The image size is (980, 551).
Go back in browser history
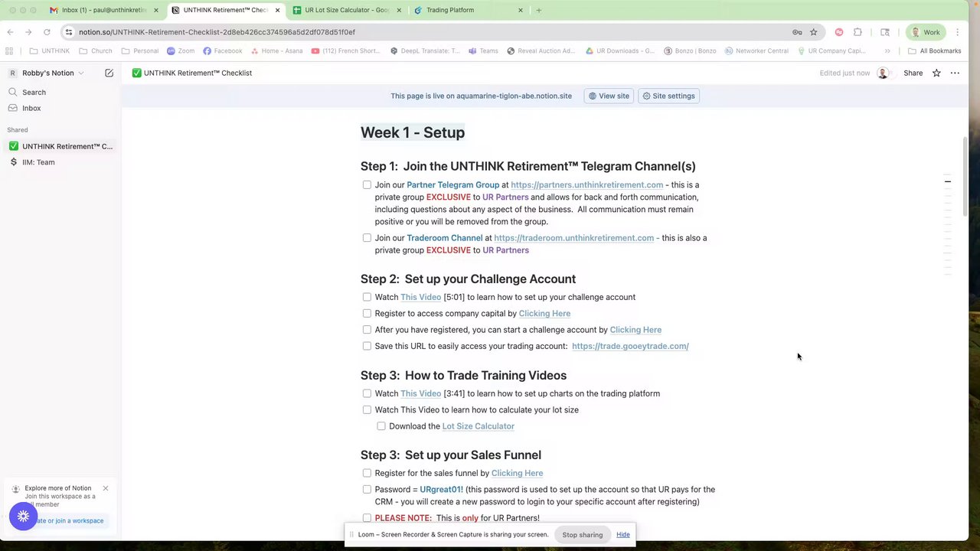10,32
